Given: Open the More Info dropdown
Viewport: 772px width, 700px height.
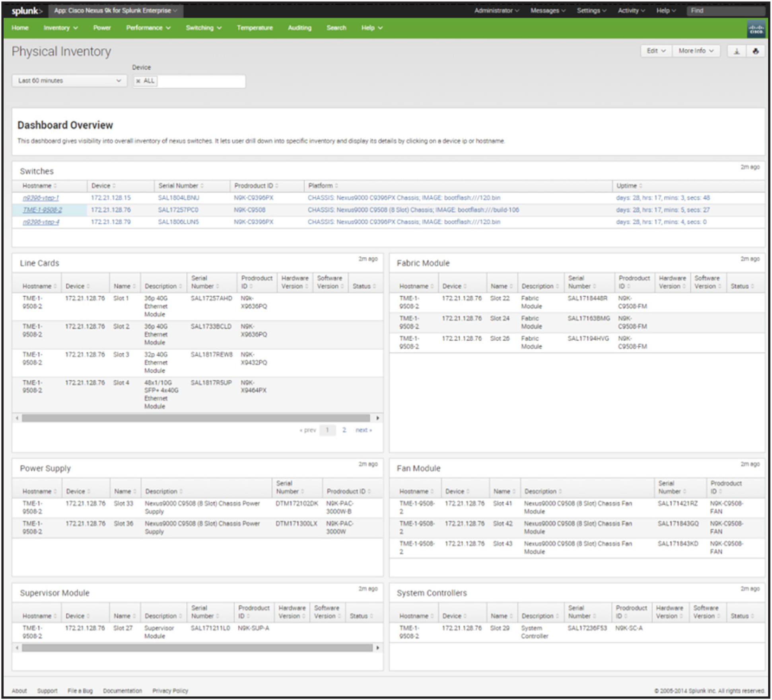Looking at the screenshot, I should pos(696,51).
